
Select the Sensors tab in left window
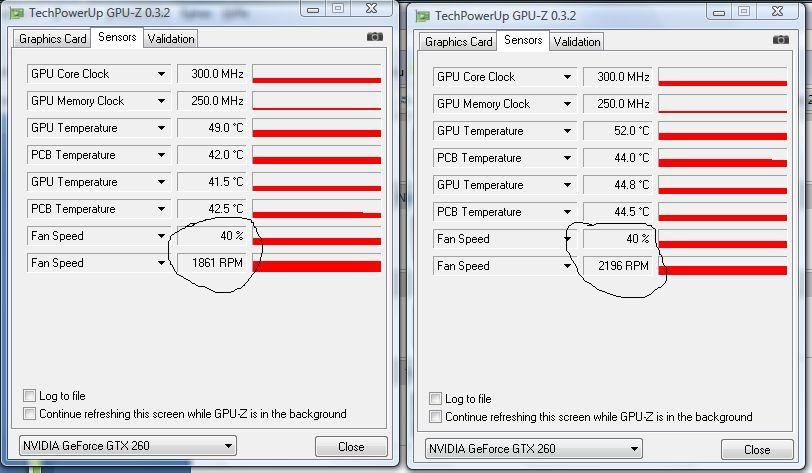point(117,37)
